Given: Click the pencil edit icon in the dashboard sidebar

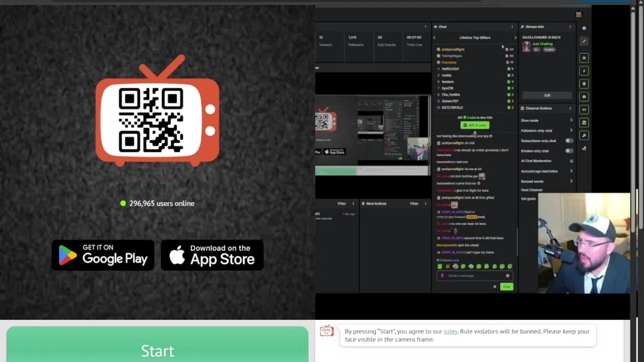Looking at the screenshot, I should 584,41.
